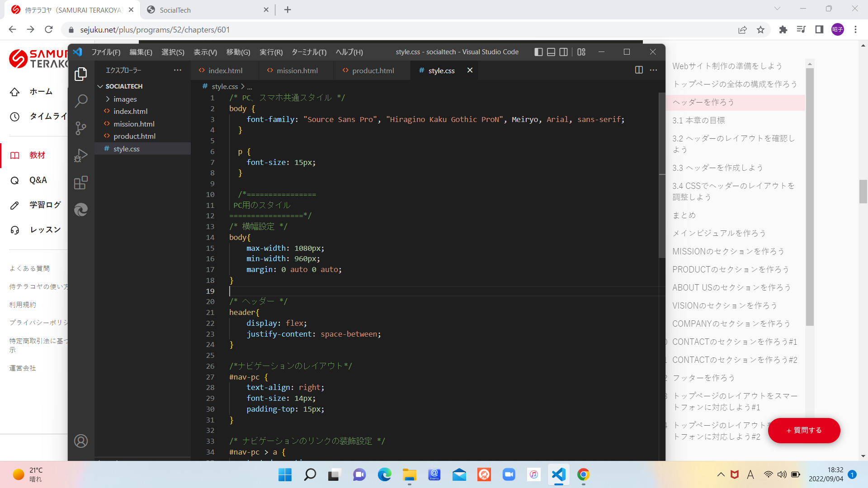Image resolution: width=868 pixels, height=488 pixels.
Task: Open the Extensions view
Action: pos(81,183)
